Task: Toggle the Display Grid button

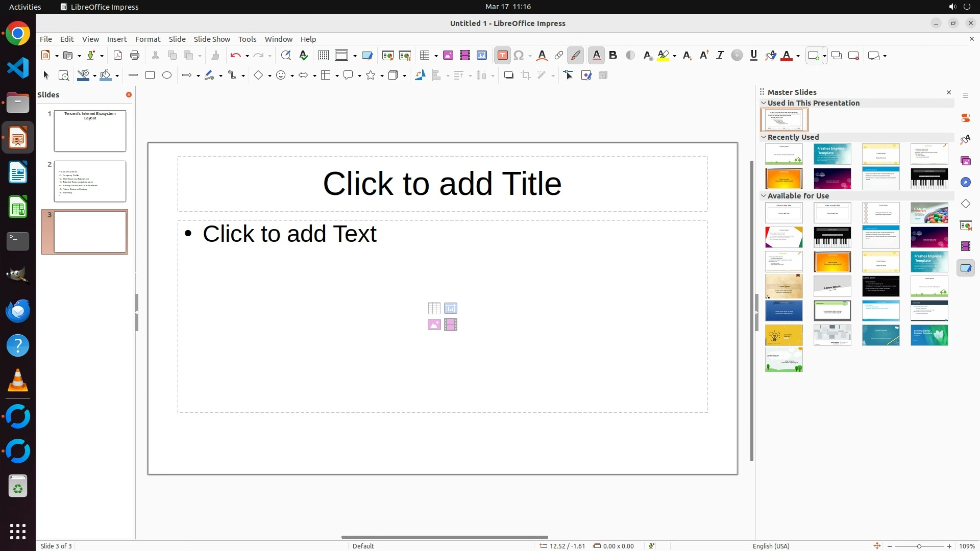Action: pyautogui.click(x=324, y=56)
